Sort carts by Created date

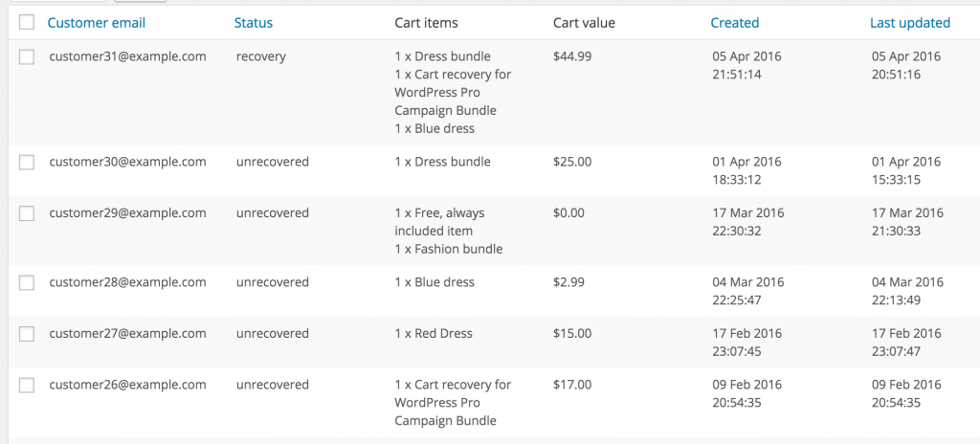pos(734,23)
